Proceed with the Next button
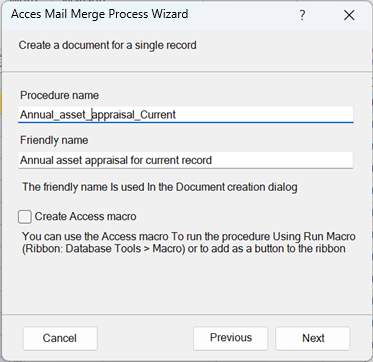Image resolution: width=373 pixels, height=362 pixels. point(313,338)
